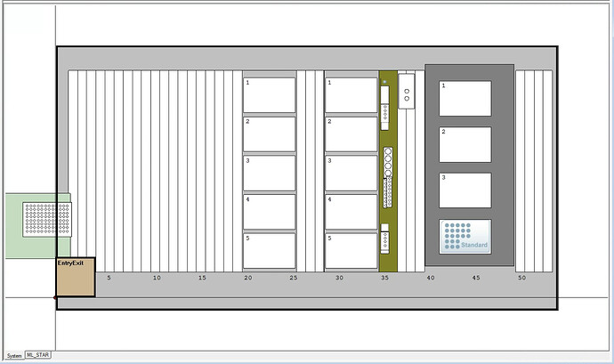The height and width of the screenshot is (364, 614).
Task: Select the bottom small rack on olive carrier
Action: point(385,239)
